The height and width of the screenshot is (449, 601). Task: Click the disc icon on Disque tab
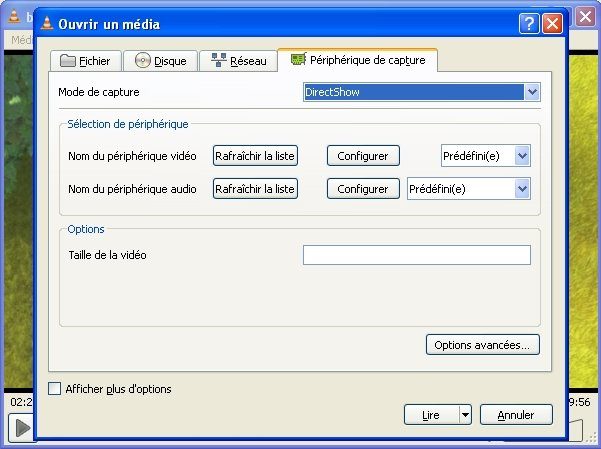(x=143, y=60)
